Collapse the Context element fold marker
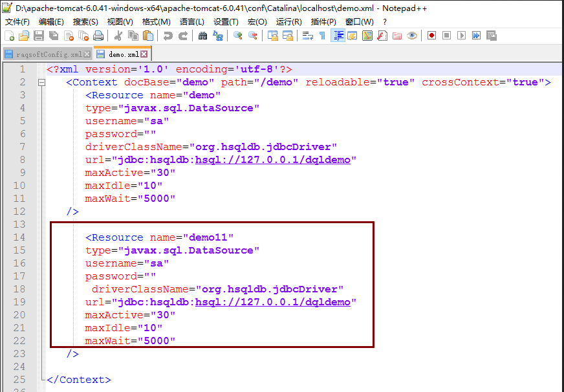 tap(41, 82)
